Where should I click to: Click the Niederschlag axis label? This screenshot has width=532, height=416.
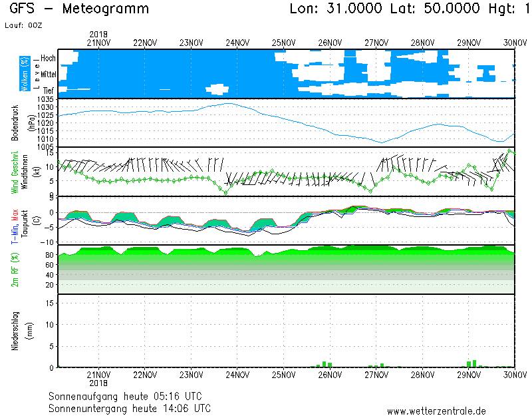coord(16,331)
